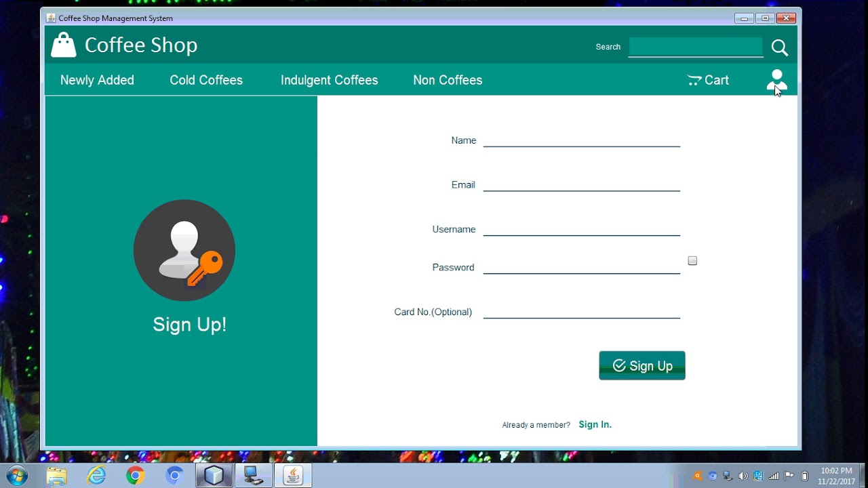Screen dimensions: 868x488
Task: Focus the Card No. input field
Action: pos(582,311)
